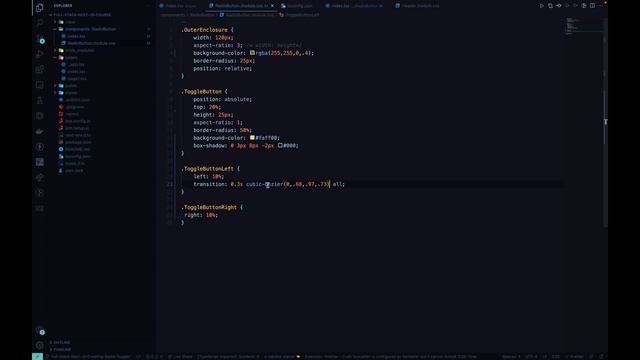This screenshot has width=640, height=360.
Task: Open the rgba(255,255,0,.4) color swatch
Action: [252, 53]
